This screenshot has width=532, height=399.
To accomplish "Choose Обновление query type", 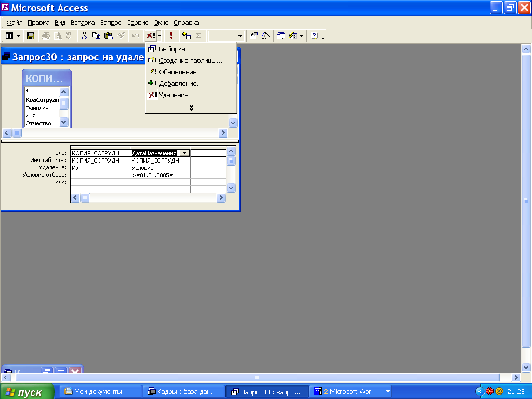I will (191, 72).
